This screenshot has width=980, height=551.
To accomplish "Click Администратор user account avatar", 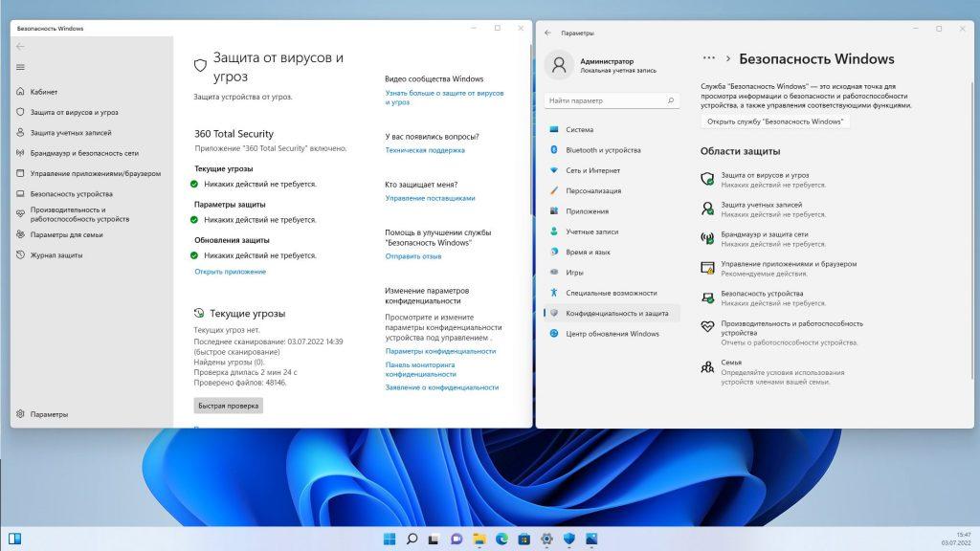I will tap(559, 64).
